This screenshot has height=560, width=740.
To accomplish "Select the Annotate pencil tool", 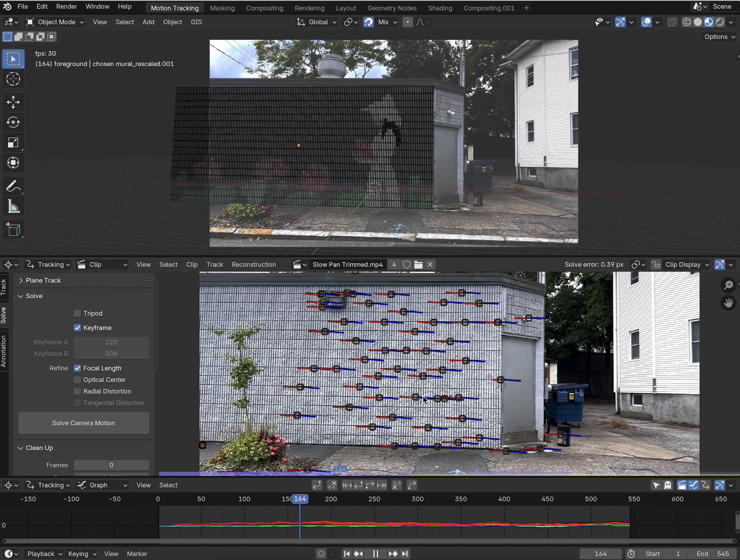I will pyautogui.click(x=13, y=186).
